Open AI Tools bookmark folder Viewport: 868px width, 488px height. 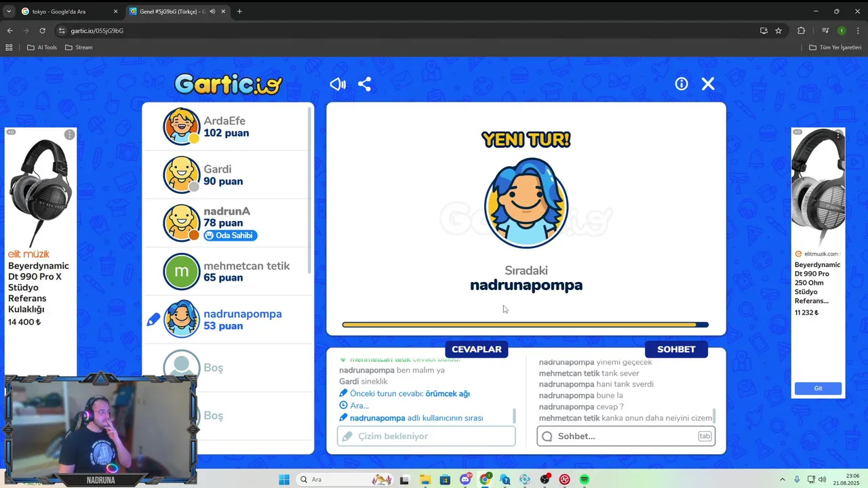(42, 47)
